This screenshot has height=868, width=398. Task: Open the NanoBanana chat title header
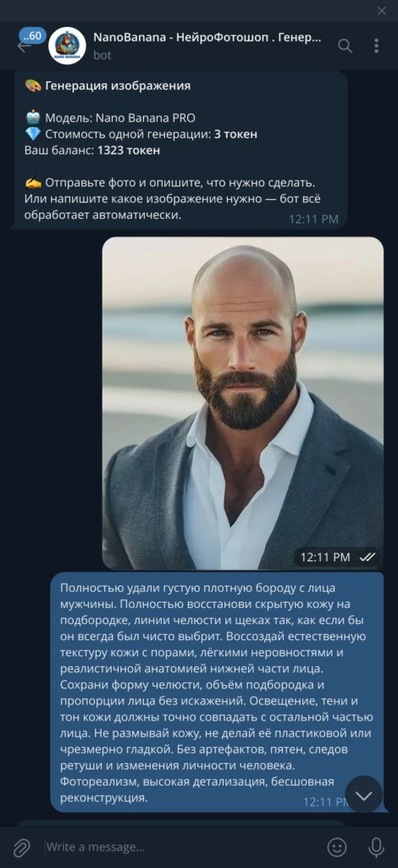207,37
